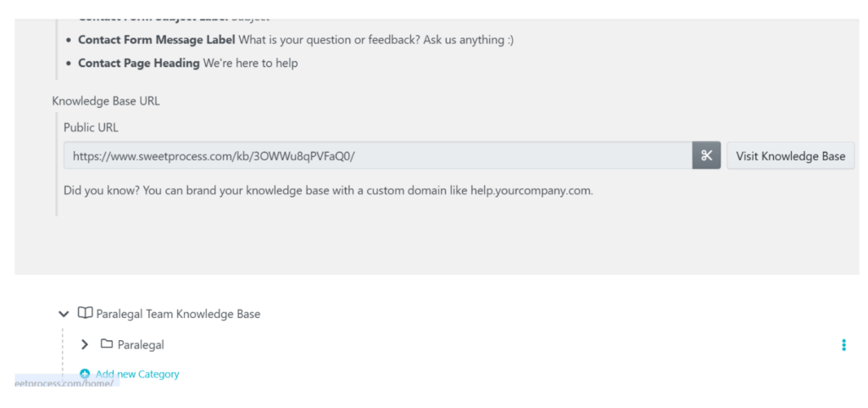Click the What is your question or feedback text
The height and width of the screenshot is (408, 868).
point(376,40)
